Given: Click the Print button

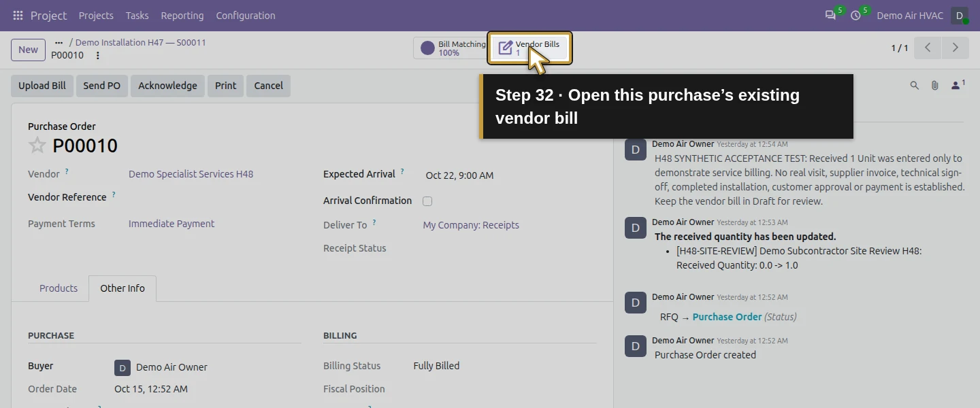Looking at the screenshot, I should click(x=225, y=86).
